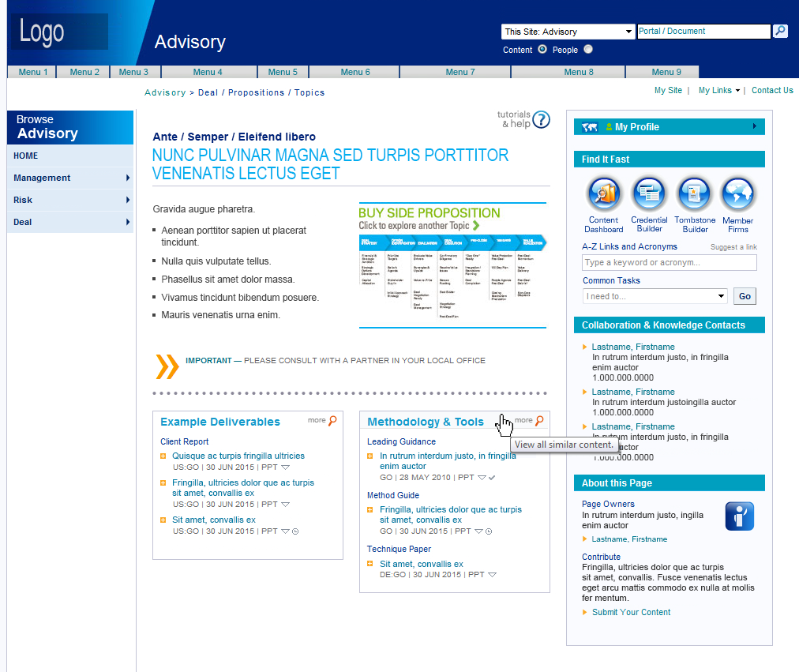Click the green arrow after 'Click to explore another Topic'
The width and height of the screenshot is (799, 672).
pos(476,225)
